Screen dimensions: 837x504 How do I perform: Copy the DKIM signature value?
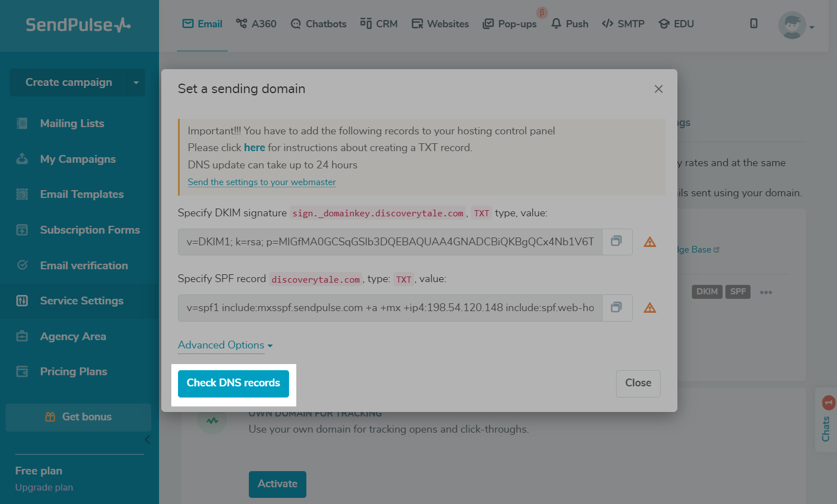(617, 241)
